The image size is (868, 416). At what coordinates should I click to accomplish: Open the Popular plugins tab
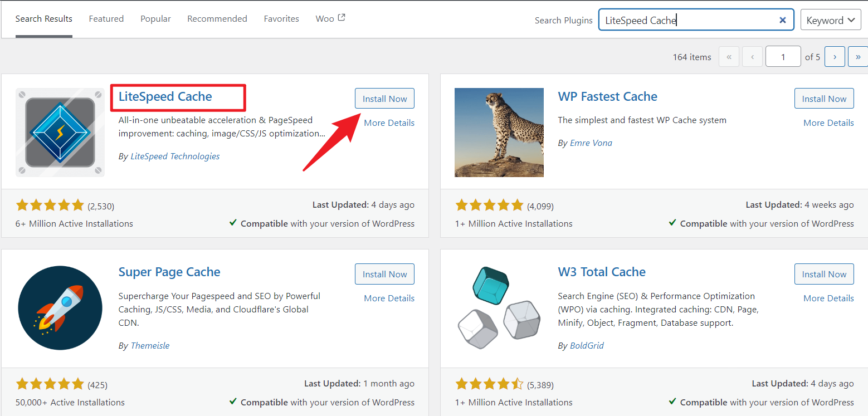155,18
